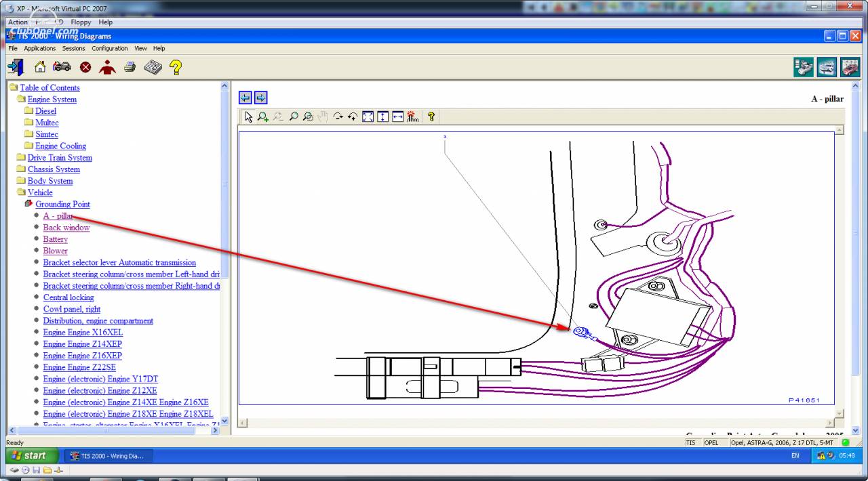Click the Windows XP Start button
868x481 pixels.
coord(33,456)
